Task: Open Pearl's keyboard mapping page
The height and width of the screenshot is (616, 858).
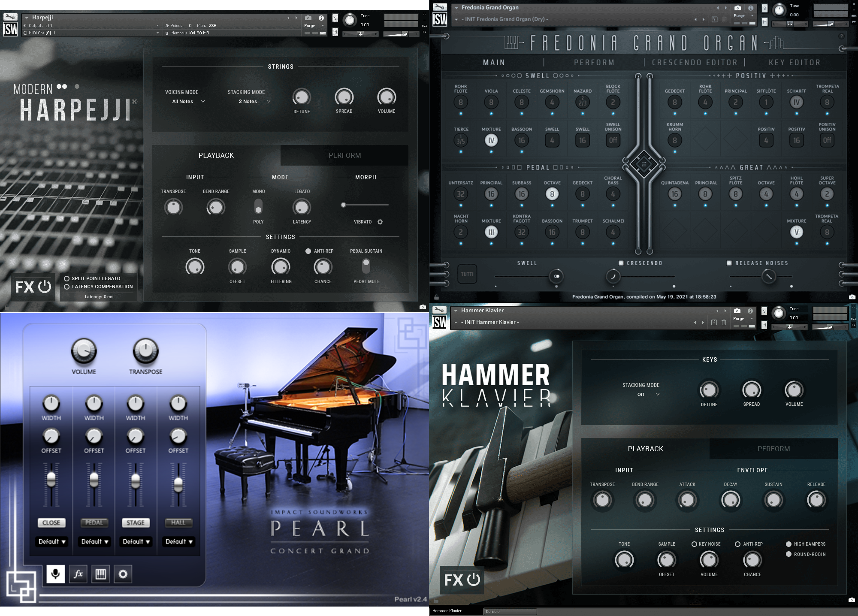Action: pos(100,574)
